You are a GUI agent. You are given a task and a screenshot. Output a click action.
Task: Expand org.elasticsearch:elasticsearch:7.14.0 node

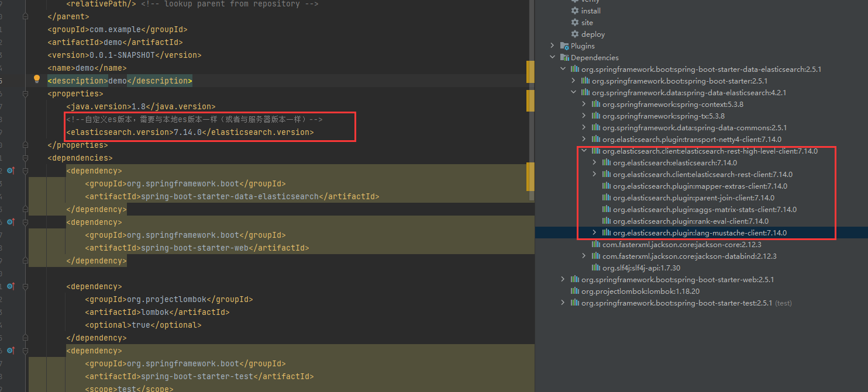[594, 162]
